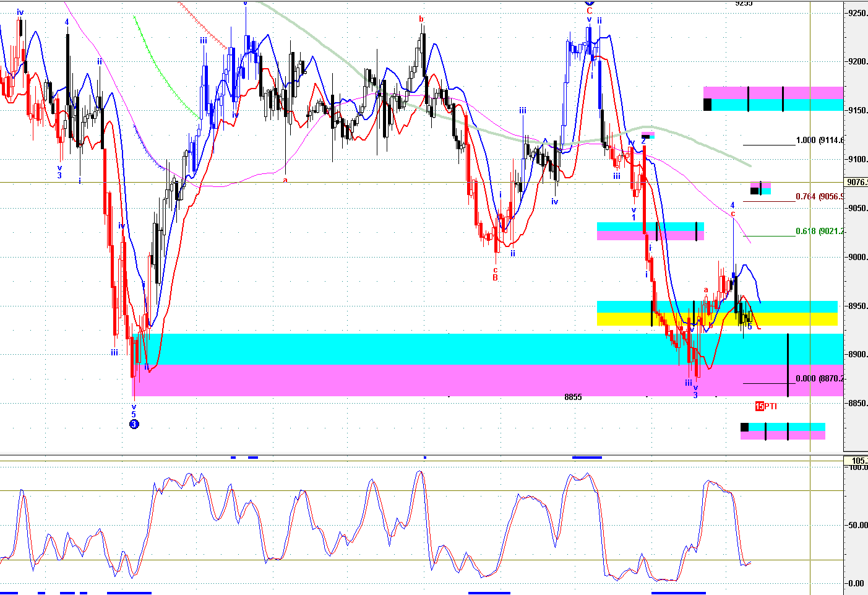This screenshot has width=868, height=595.
Task: Click the 9076 current price tag on axis
Action: point(856,182)
